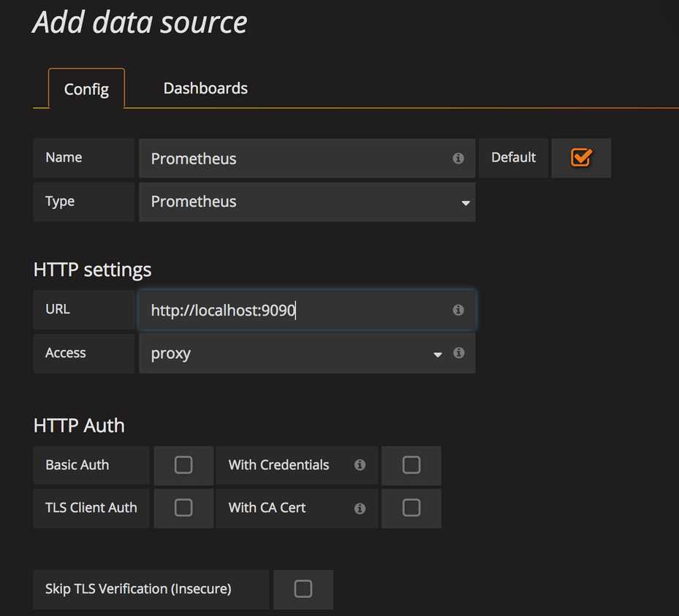Enable the TLS Client Auth checkbox
Screen dimensions: 679x616
point(183,507)
